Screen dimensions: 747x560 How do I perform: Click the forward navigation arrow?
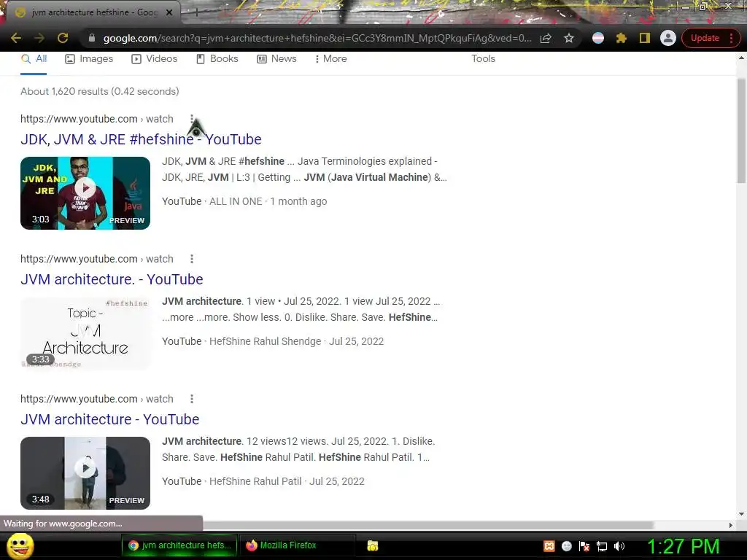point(39,38)
